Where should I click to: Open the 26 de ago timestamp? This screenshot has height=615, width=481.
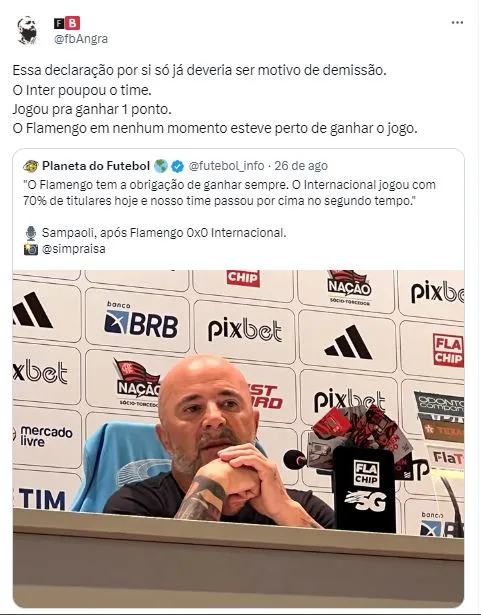coord(301,166)
